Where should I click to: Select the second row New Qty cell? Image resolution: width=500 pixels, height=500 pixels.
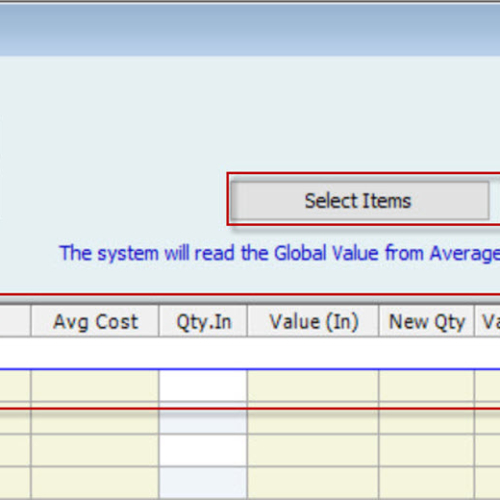point(427,386)
